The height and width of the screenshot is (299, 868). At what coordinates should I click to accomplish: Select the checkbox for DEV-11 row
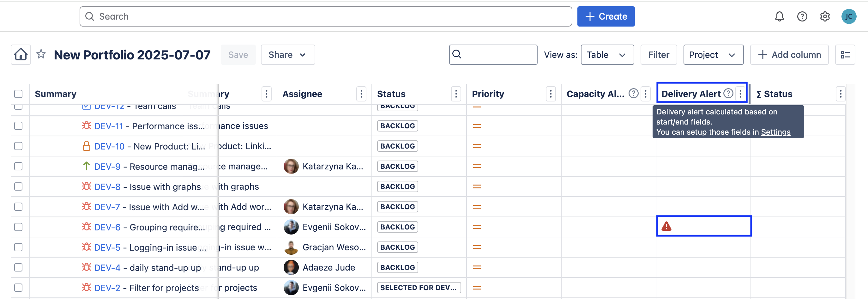pyautogui.click(x=19, y=126)
